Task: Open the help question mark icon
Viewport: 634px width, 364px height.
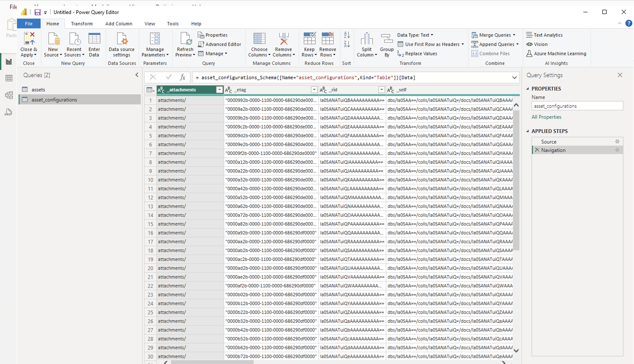Action: tap(629, 24)
